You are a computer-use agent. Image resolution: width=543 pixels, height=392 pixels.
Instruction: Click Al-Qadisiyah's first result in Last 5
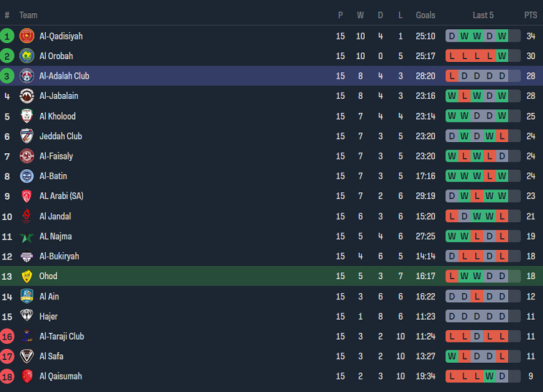coord(452,36)
